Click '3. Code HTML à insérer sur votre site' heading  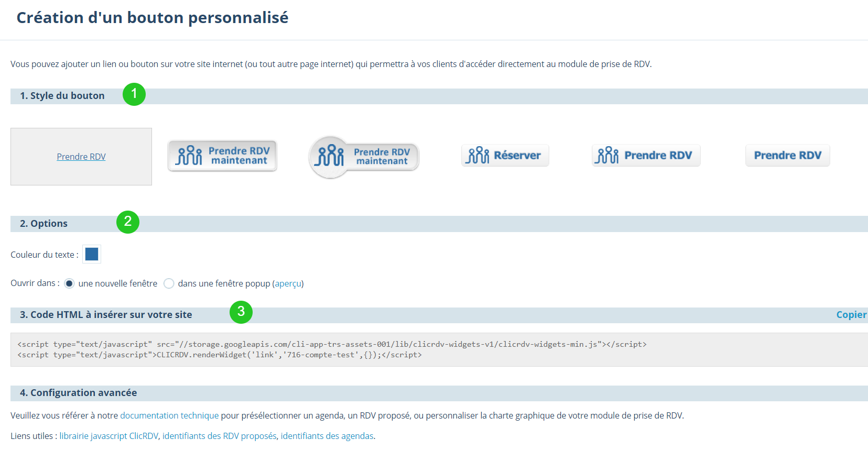point(106,315)
